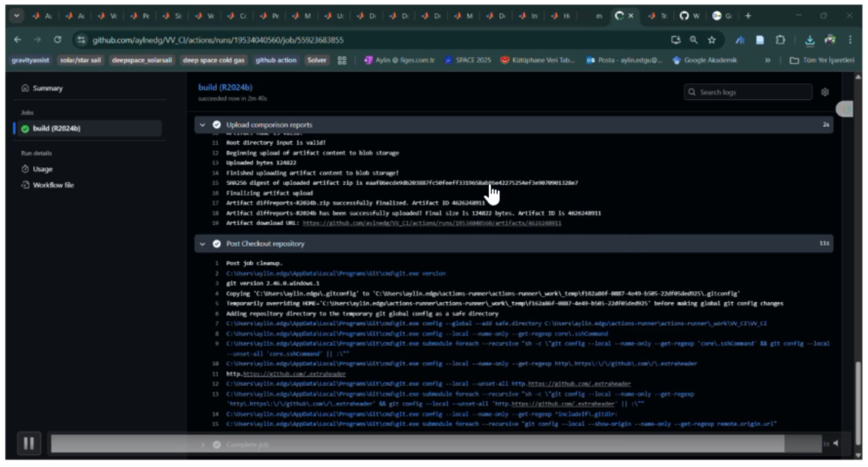Viewport: 868px width, 467px height.
Task: Select the build (R2024b) job
Action: [56, 129]
